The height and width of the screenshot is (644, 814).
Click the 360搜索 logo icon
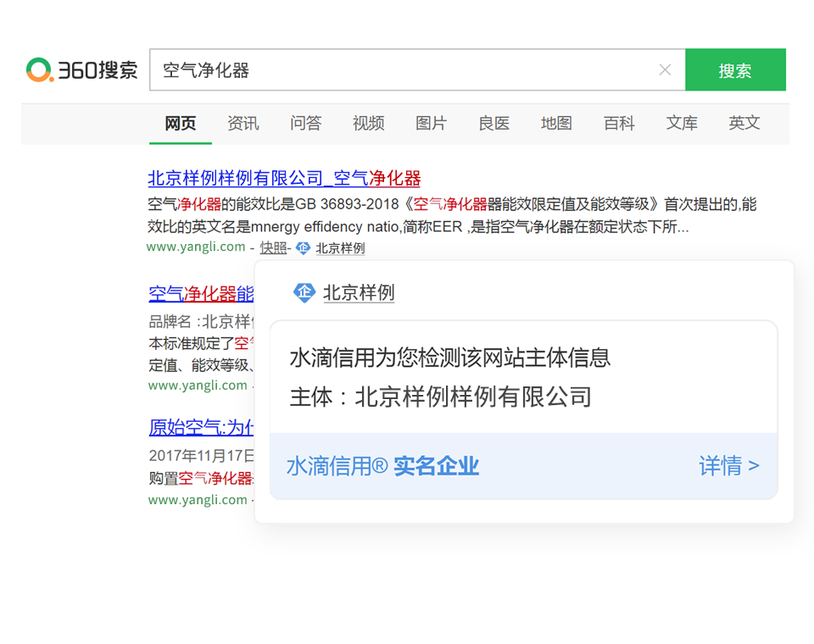[40, 70]
